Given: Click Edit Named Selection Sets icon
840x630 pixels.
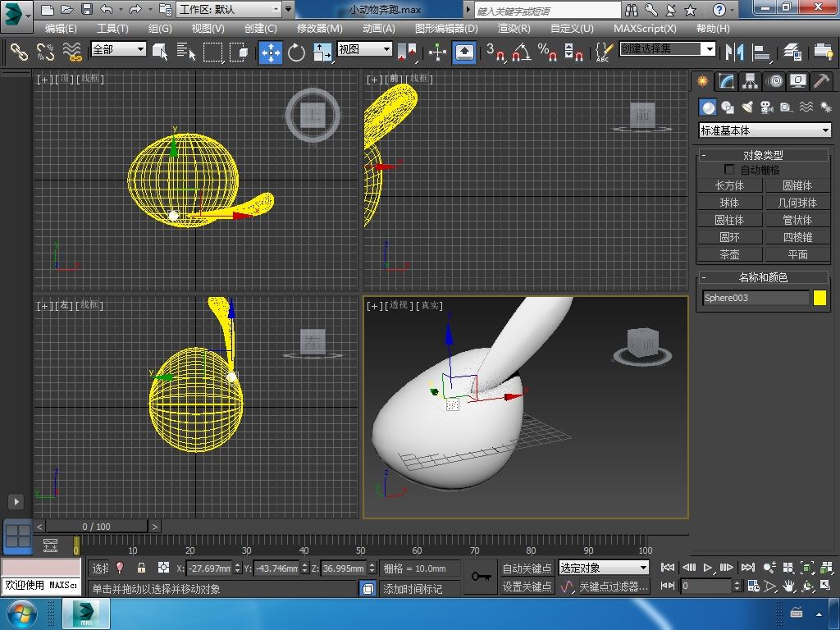Looking at the screenshot, I should [604, 52].
